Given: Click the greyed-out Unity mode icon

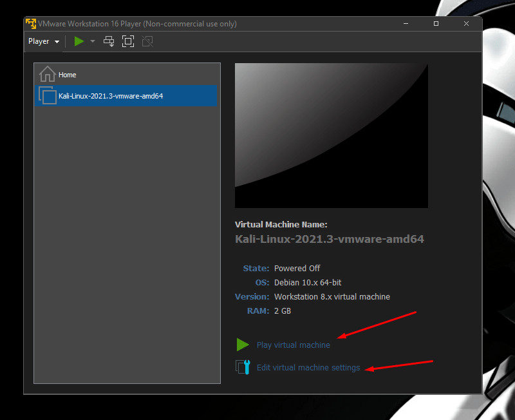Looking at the screenshot, I should click(147, 41).
